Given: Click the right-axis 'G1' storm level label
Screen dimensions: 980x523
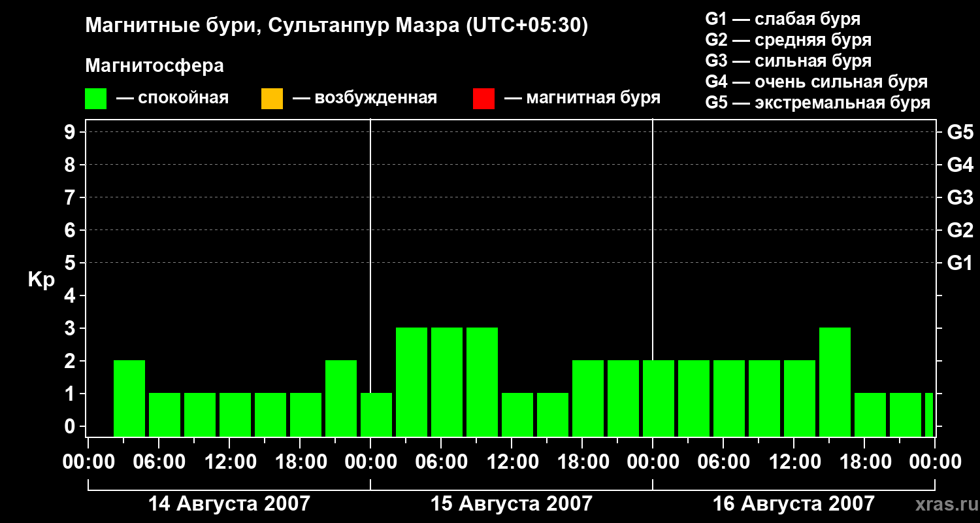Looking at the screenshot, I should click(x=960, y=263).
